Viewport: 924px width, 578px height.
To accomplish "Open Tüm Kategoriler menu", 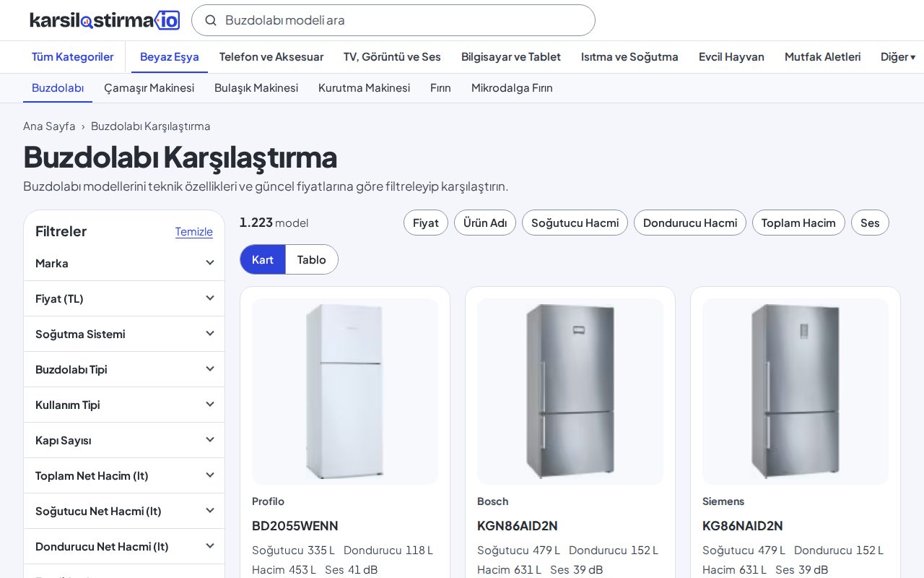I will click(x=72, y=56).
